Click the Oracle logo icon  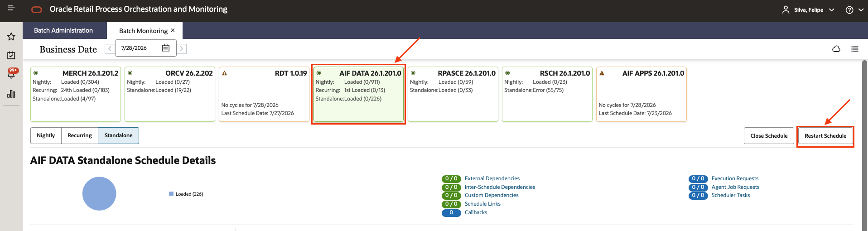click(x=36, y=10)
